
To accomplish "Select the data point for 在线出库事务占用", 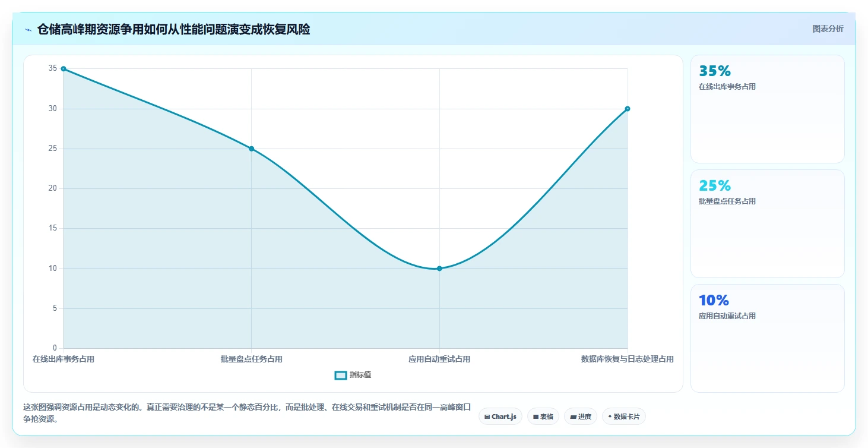I will [64, 69].
